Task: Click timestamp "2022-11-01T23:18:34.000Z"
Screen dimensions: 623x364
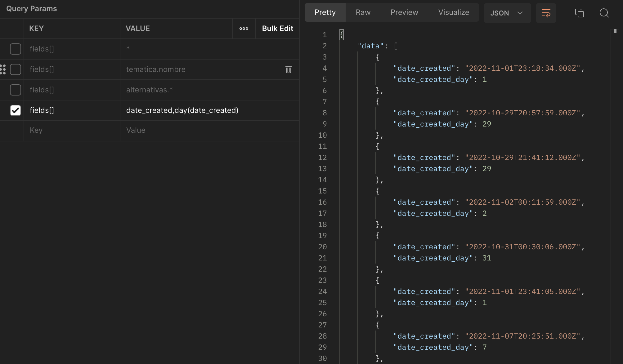Action: point(522,68)
